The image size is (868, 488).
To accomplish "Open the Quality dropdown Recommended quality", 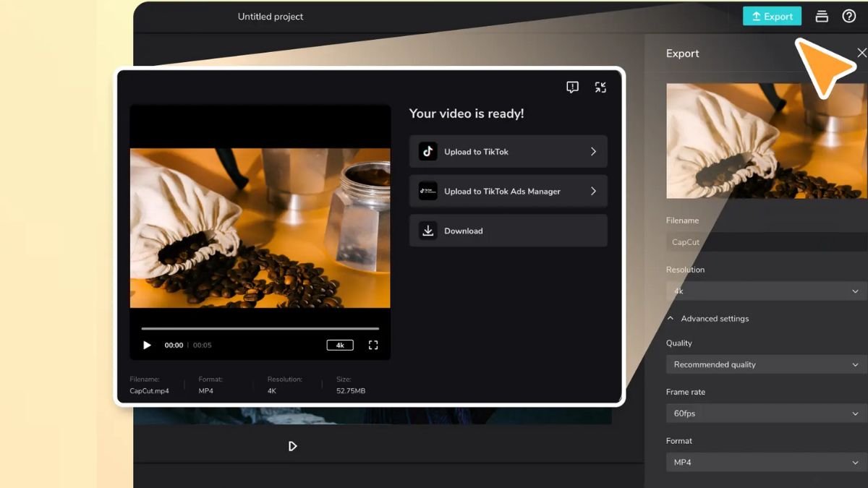I will [x=767, y=364].
